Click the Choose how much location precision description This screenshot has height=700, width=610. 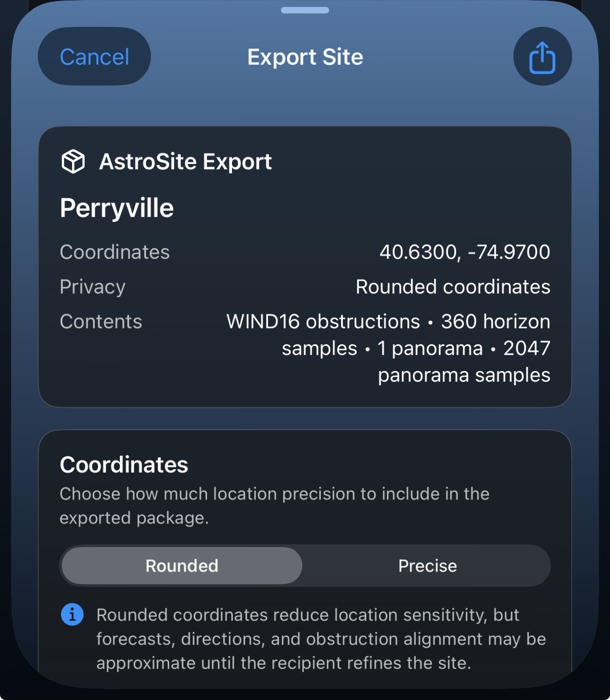click(274, 506)
